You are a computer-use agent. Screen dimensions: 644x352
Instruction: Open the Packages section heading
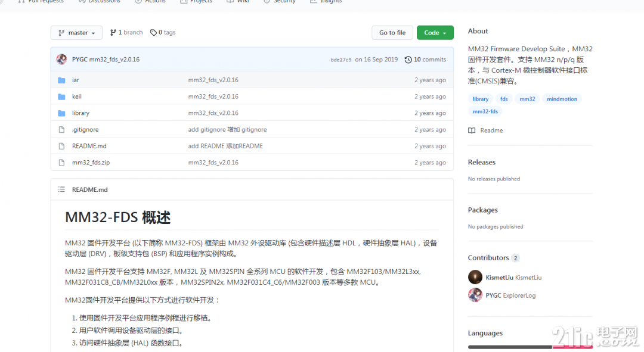pos(482,210)
